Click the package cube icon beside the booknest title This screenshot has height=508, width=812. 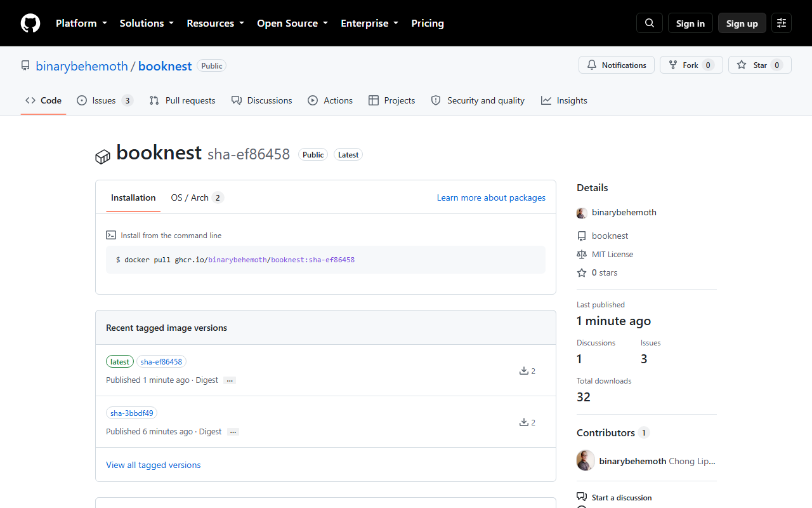click(x=103, y=156)
